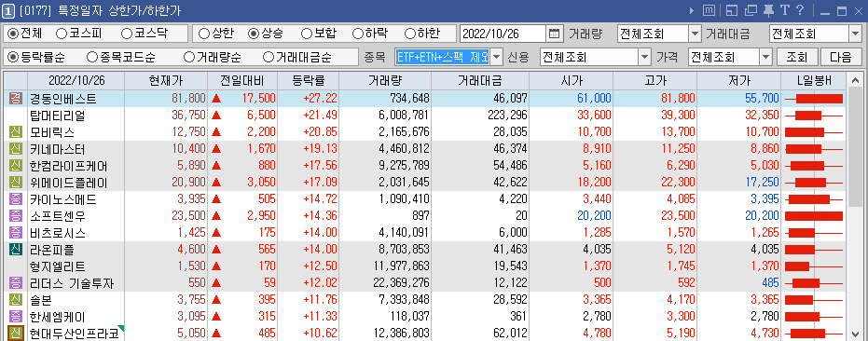Click the 'm' memo icon in title bar

[x=709, y=10]
